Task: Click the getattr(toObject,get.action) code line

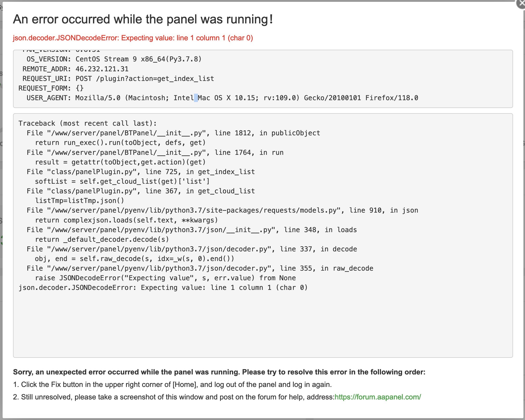Action: (120, 162)
